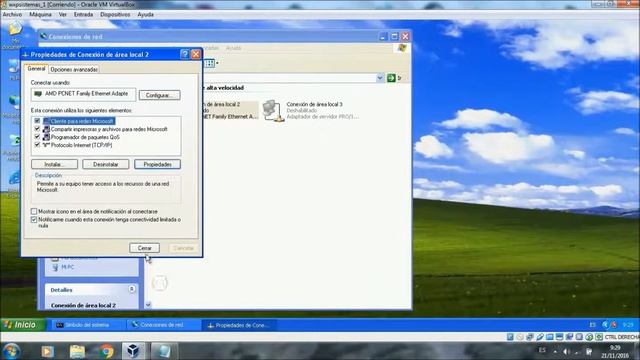Select the General tab
This screenshot has width=640, height=360.
click(x=36, y=69)
